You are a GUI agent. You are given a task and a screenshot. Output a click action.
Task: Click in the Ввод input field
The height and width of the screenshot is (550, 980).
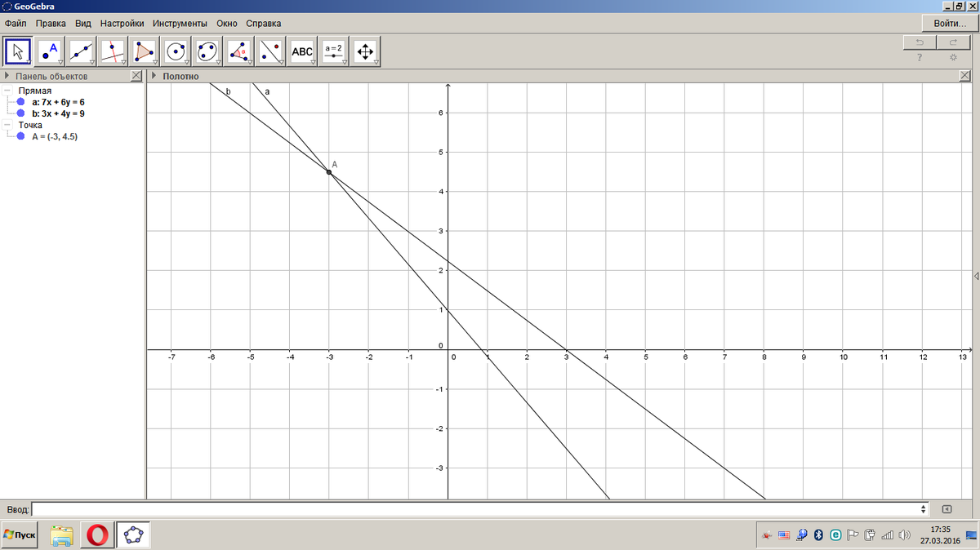pyautogui.click(x=474, y=508)
